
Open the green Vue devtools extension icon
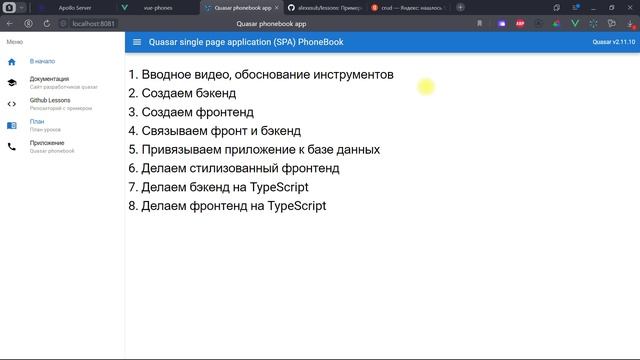point(575,24)
